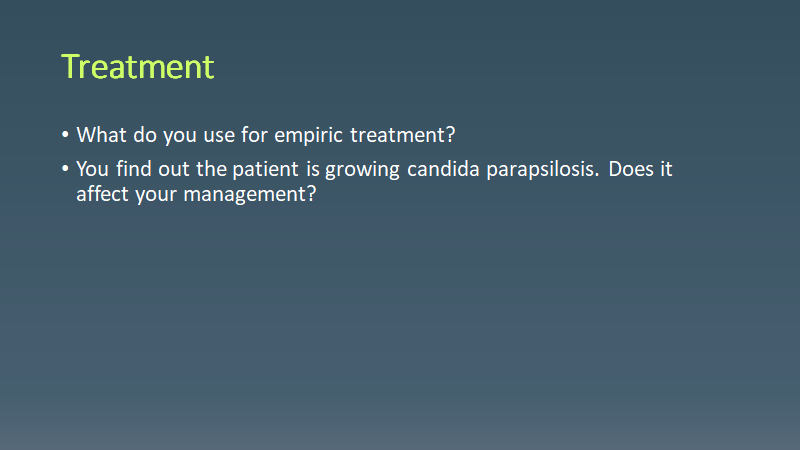Viewport: 800px width, 450px height.
Task: Click the word "You" starting the second bullet
Action: (93, 169)
